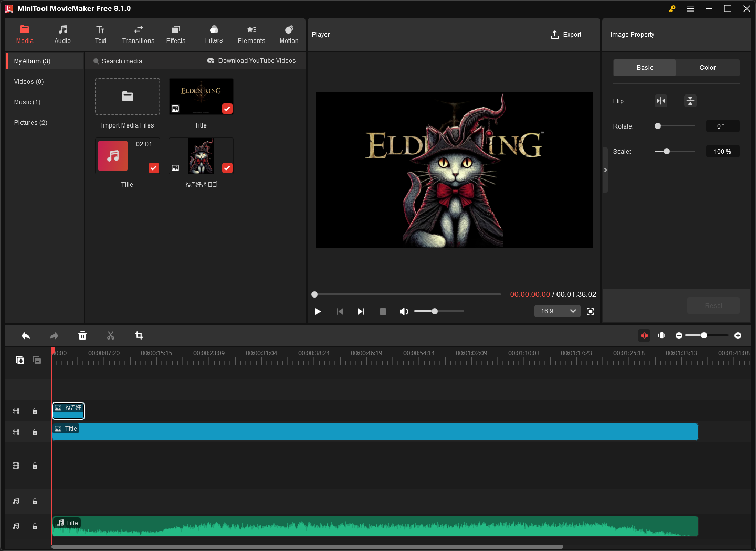The image size is (756, 551).
Task: Toggle lock on the Title video track
Action: (35, 432)
